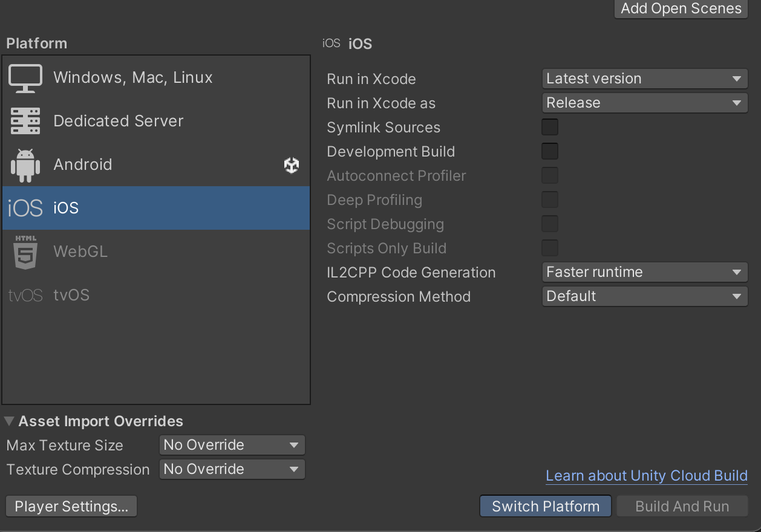The height and width of the screenshot is (532, 761).
Task: Enable Development Build
Action: click(549, 151)
